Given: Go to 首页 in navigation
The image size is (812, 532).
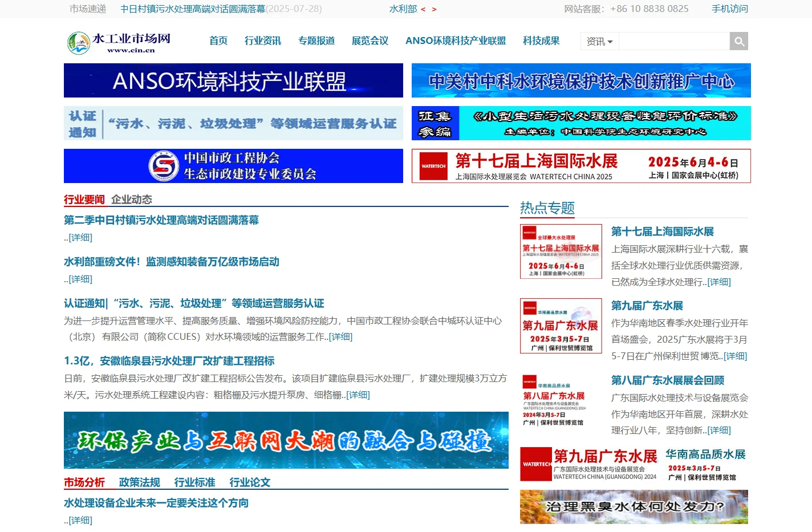Looking at the screenshot, I should (x=218, y=41).
